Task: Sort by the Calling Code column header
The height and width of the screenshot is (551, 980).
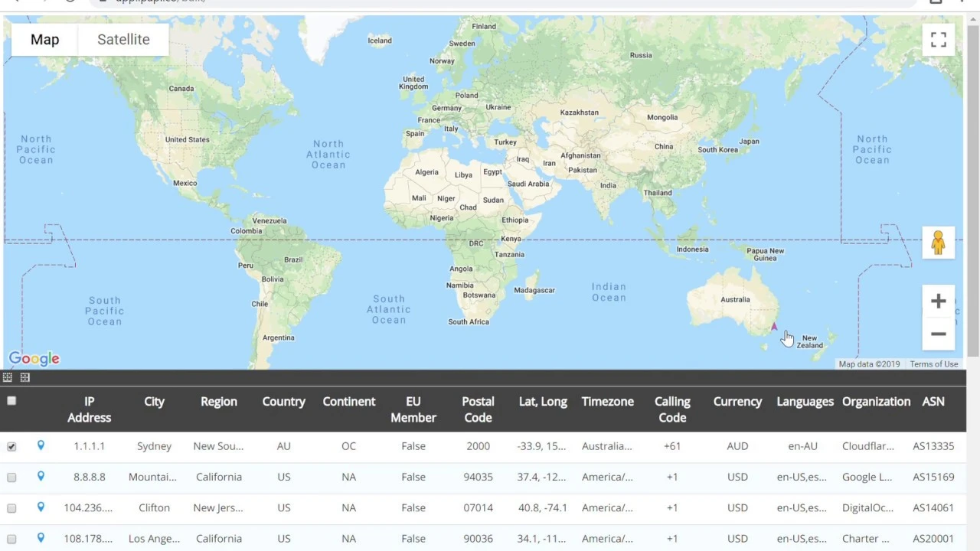Action: pyautogui.click(x=672, y=409)
